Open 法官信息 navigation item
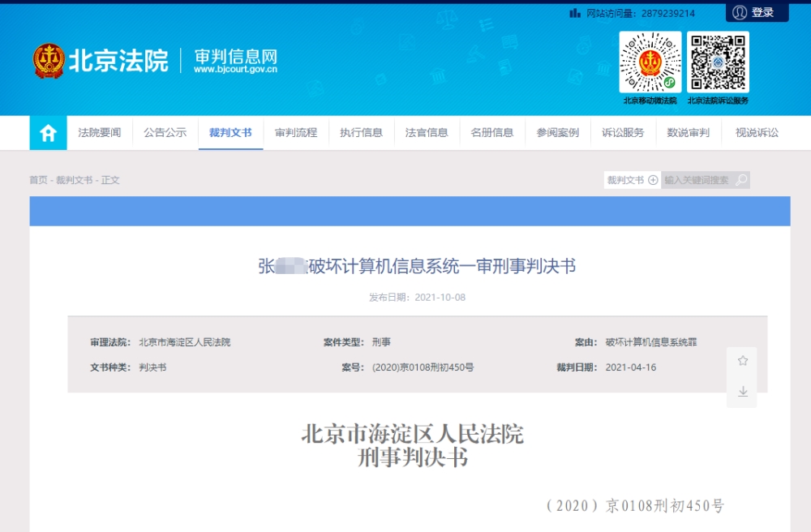Screen dimensions: 811x532 (x=427, y=133)
